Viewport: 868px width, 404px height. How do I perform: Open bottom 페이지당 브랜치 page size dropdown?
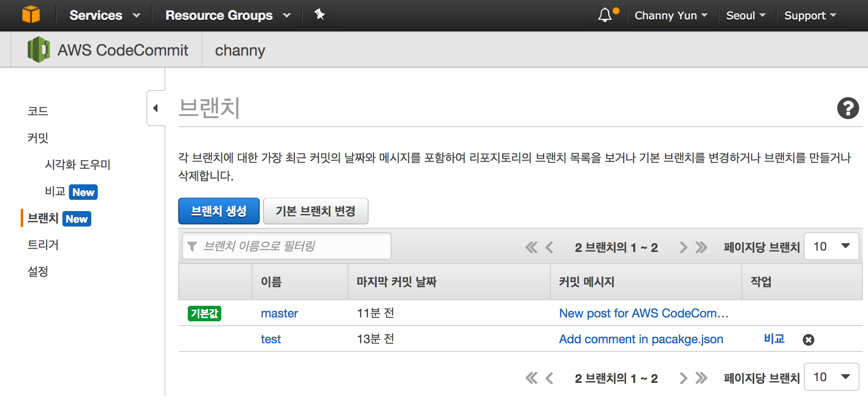point(831,377)
